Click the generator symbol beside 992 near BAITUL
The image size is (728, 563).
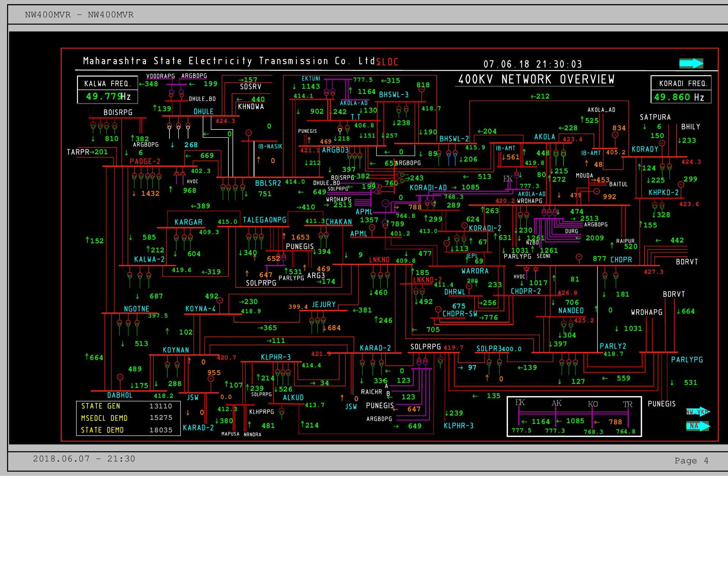pos(596,191)
